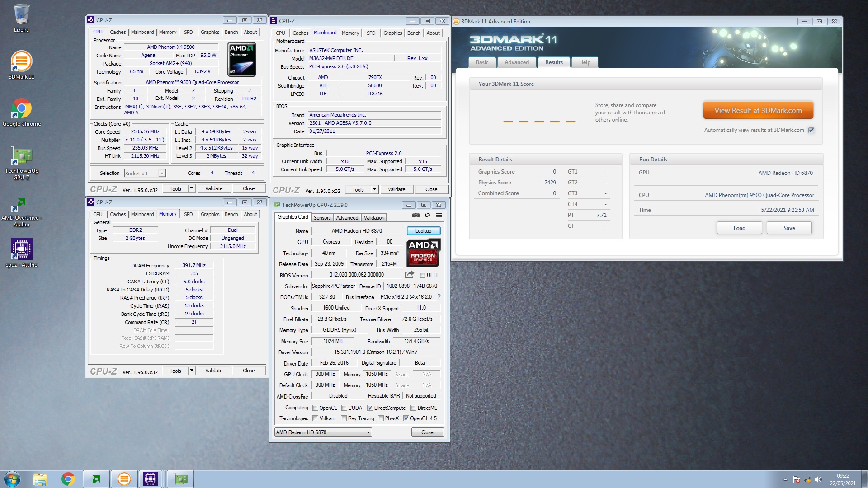Open the Socket #1 selection dropdown
868x488 pixels.
[145, 173]
